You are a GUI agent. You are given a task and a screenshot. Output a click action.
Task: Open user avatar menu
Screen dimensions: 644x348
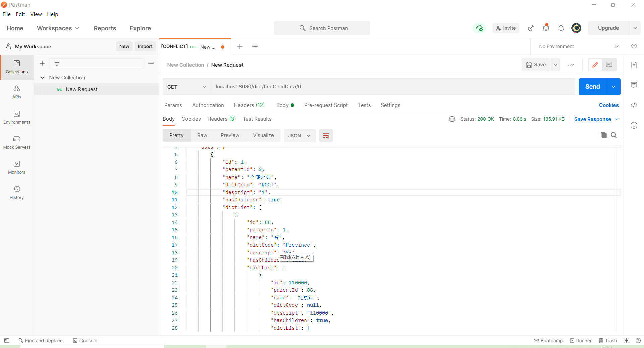[x=576, y=28]
